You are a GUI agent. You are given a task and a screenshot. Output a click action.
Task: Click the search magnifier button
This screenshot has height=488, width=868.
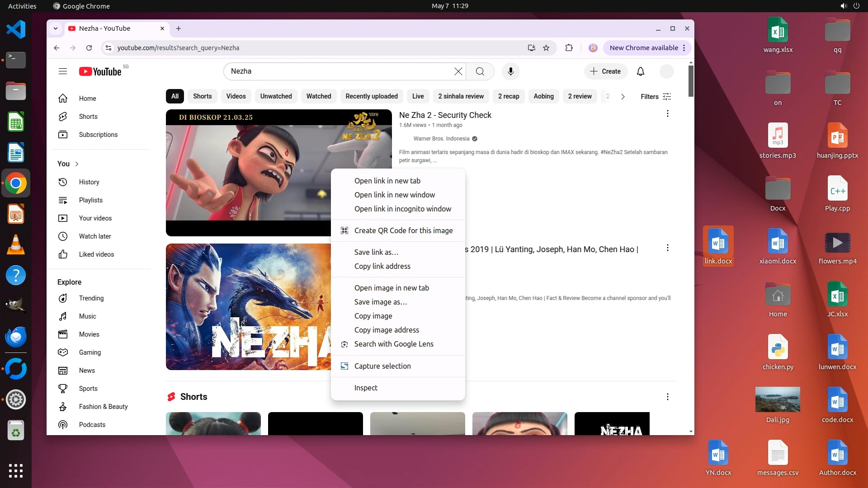[x=480, y=71]
